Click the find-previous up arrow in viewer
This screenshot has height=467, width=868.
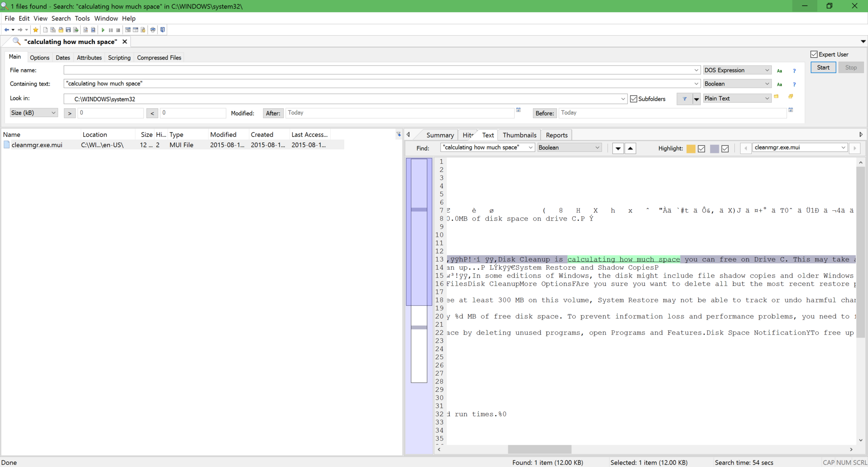(630, 149)
